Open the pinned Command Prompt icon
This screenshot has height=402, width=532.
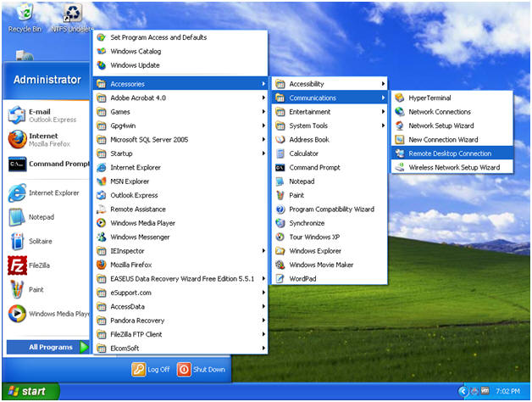17,164
